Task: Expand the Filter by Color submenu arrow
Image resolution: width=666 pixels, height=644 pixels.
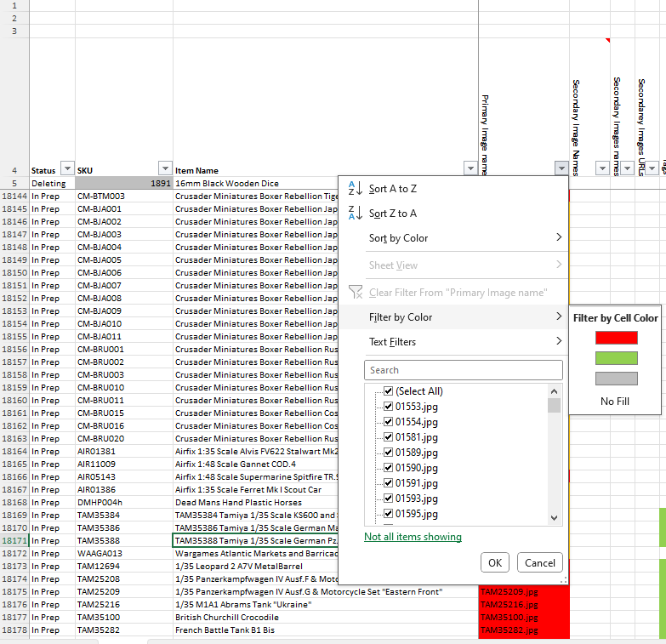Action: (559, 316)
